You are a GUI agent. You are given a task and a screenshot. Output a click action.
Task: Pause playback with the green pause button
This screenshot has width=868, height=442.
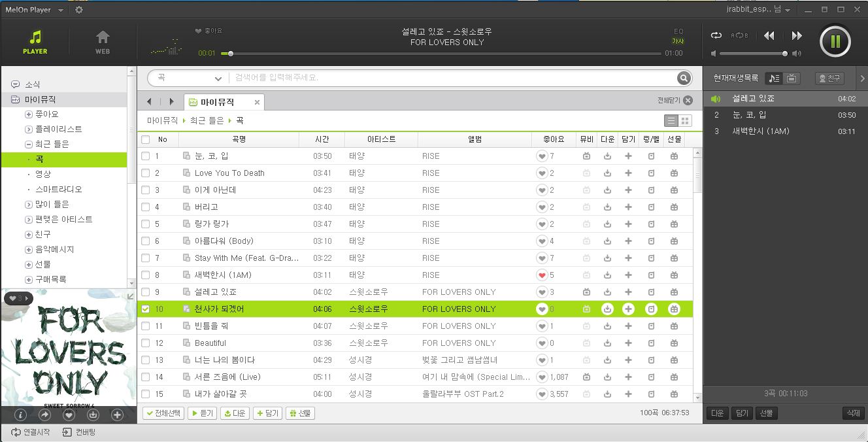(835, 42)
